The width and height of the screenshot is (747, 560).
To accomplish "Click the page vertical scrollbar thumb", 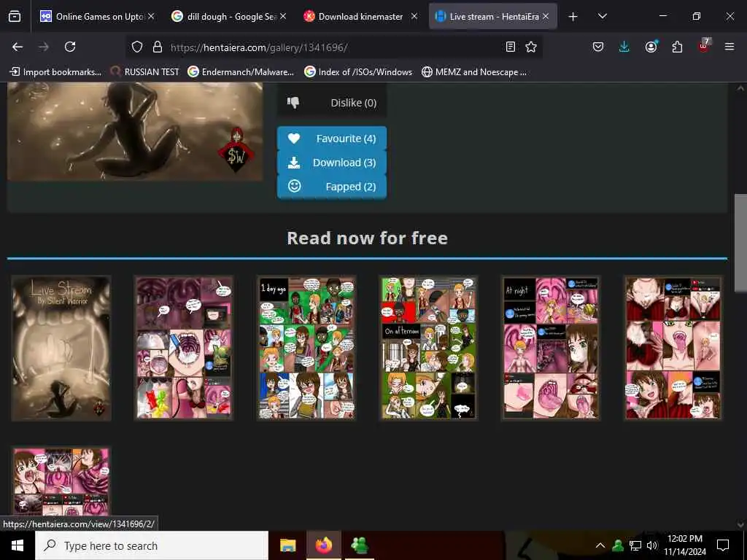I will (x=740, y=243).
